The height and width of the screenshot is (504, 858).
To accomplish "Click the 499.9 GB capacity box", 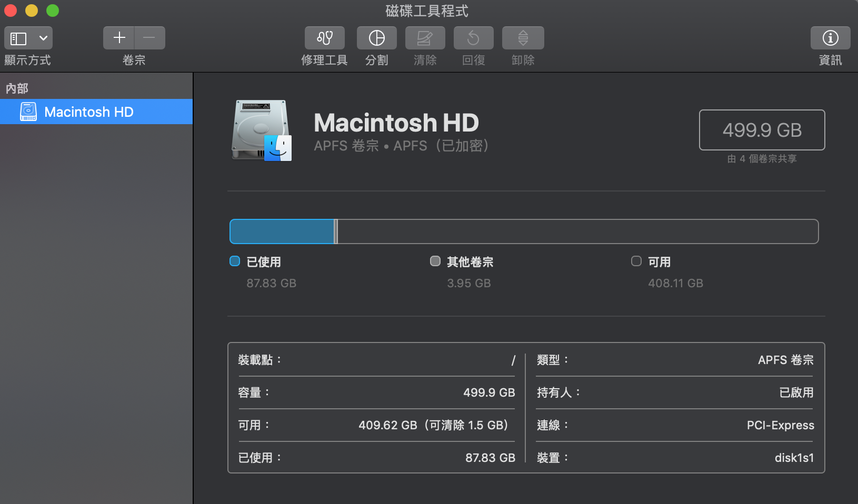I will click(762, 130).
